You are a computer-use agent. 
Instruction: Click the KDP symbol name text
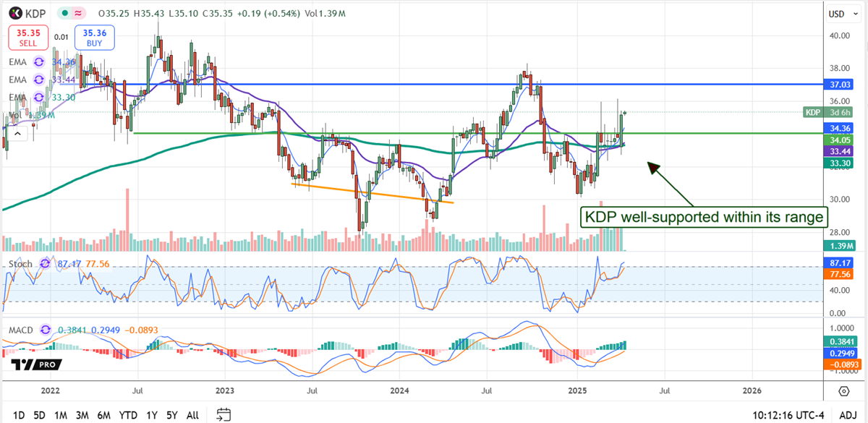tap(35, 13)
